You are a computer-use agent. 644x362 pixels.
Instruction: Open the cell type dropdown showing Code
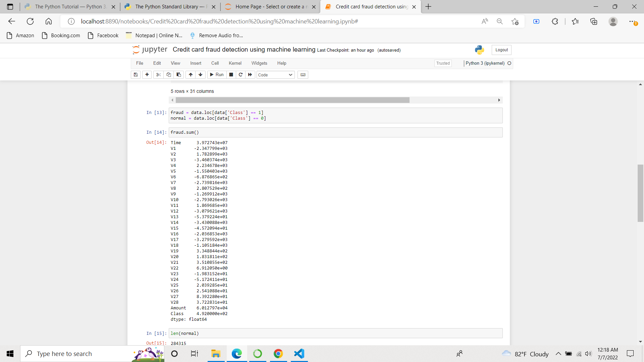click(x=275, y=75)
